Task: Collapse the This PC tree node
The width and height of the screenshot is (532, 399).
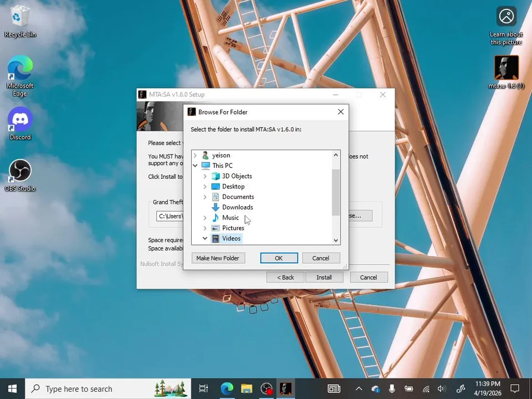Action: click(195, 166)
